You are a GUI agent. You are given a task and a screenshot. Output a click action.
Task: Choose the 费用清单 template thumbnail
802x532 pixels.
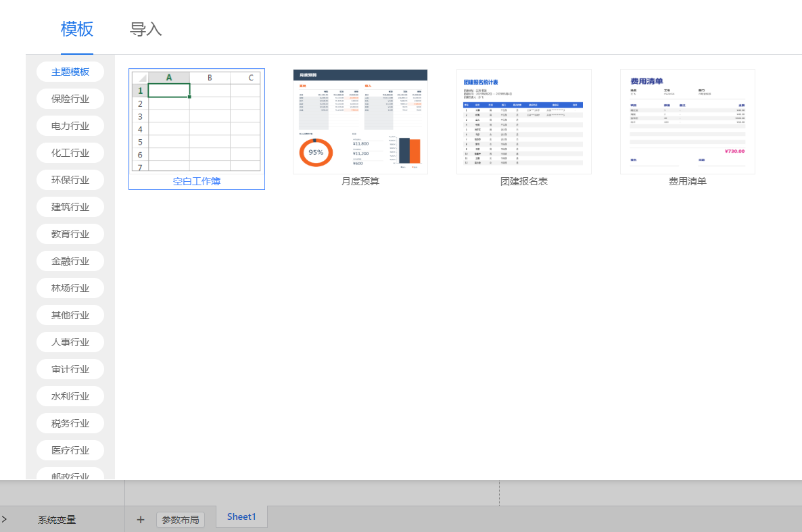[688, 122]
